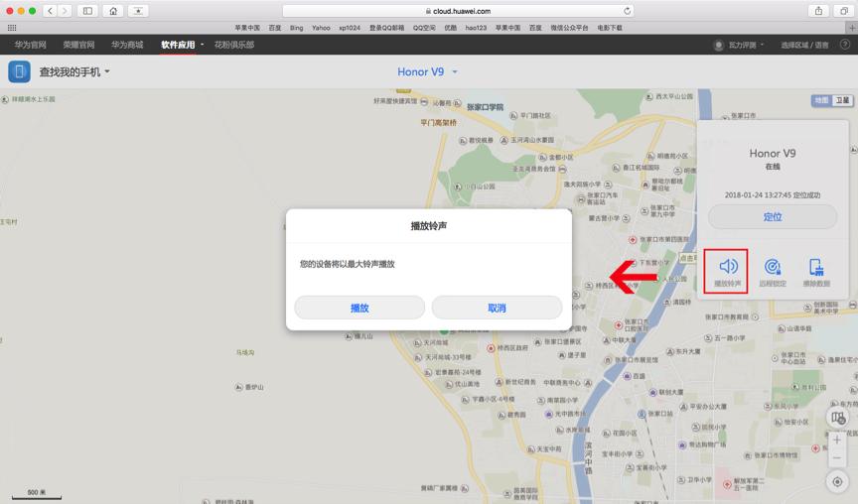Click the Safari share button
This screenshot has width=858, height=504.
point(818,10)
